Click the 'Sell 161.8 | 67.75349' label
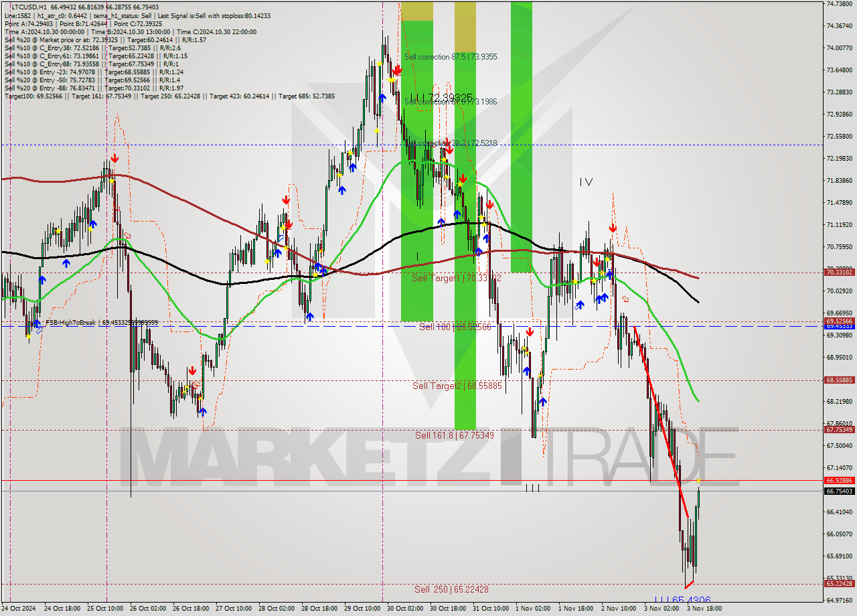This screenshot has height=616, width=857. (x=455, y=435)
